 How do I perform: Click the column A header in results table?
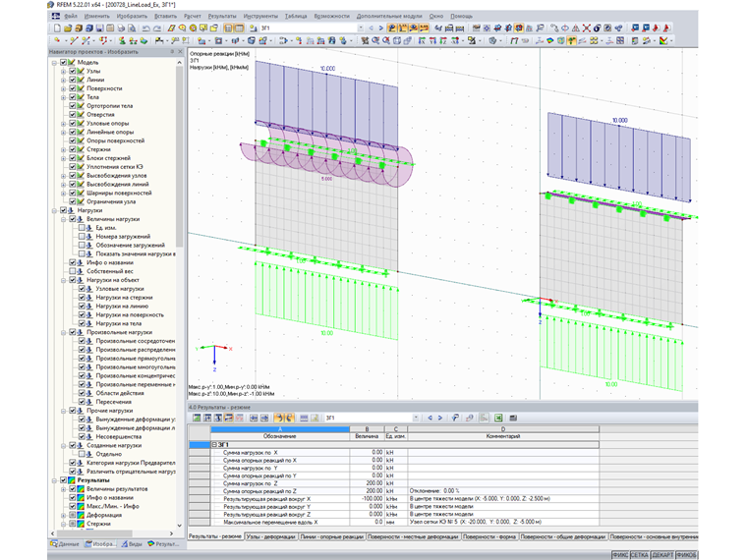280,429
